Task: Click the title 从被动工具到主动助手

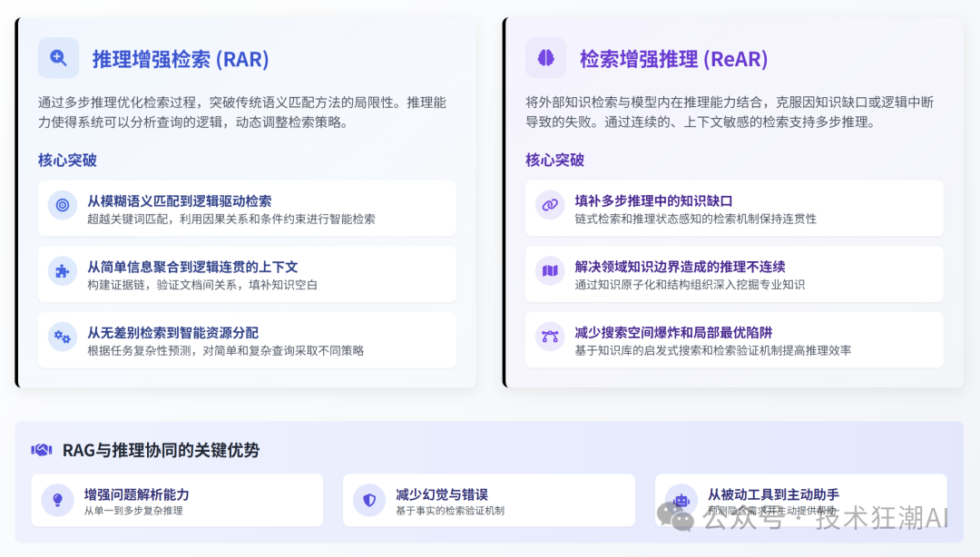Action: pyautogui.click(x=773, y=494)
